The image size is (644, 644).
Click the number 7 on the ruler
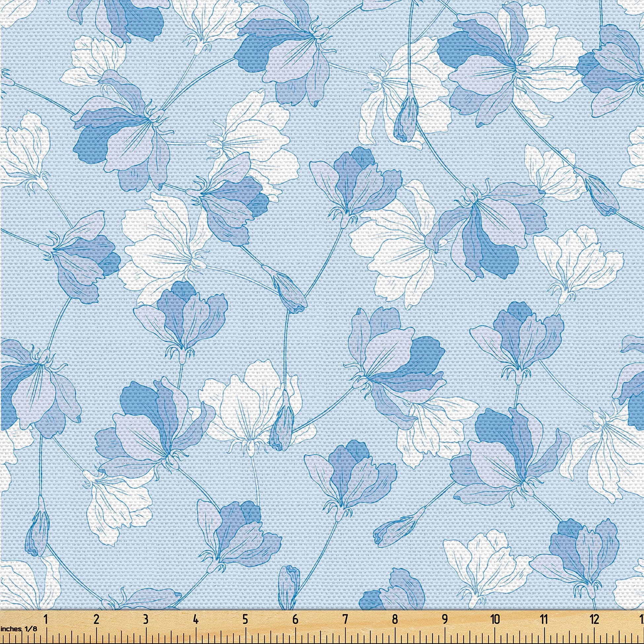(345, 620)
